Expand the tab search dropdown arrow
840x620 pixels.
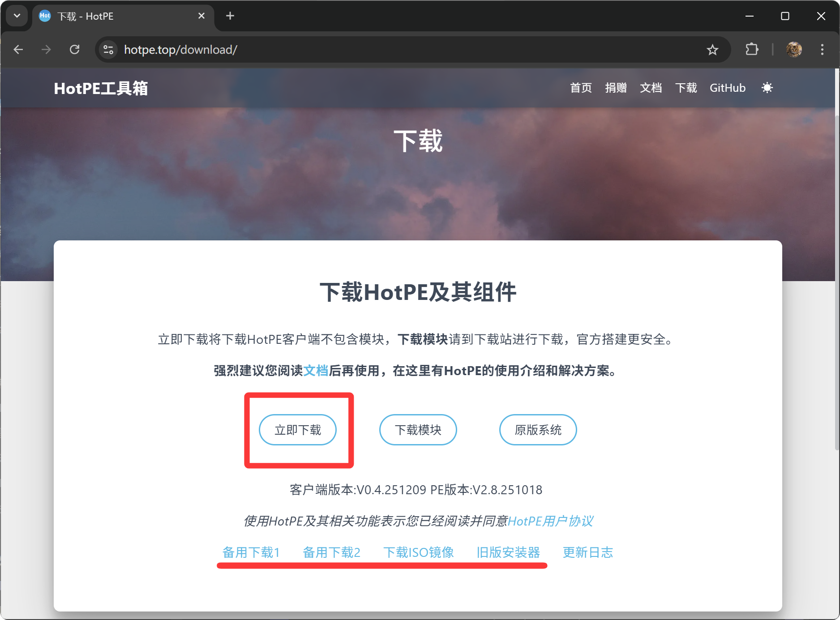(17, 16)
